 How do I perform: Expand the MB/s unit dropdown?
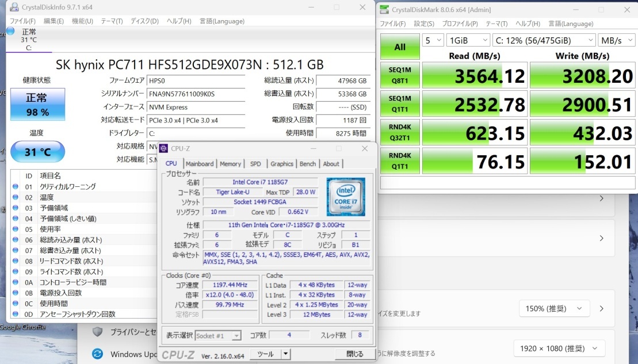pos(617,40)
